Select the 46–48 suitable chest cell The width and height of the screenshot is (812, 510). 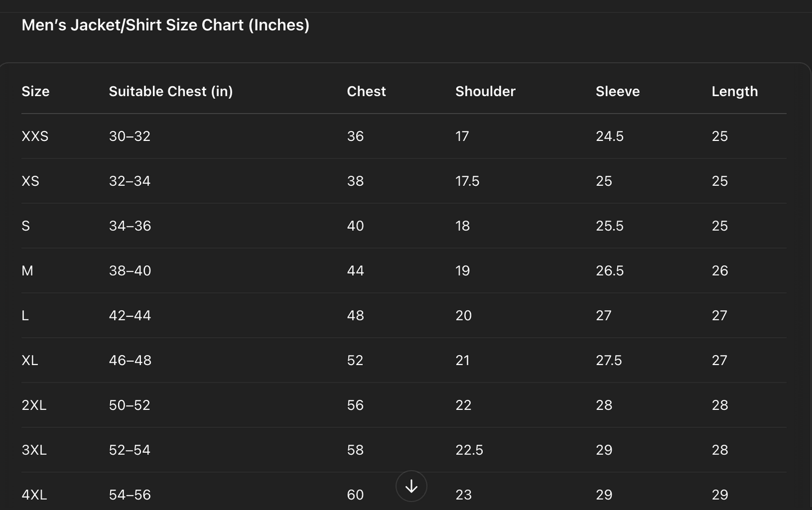pos(130,361)
